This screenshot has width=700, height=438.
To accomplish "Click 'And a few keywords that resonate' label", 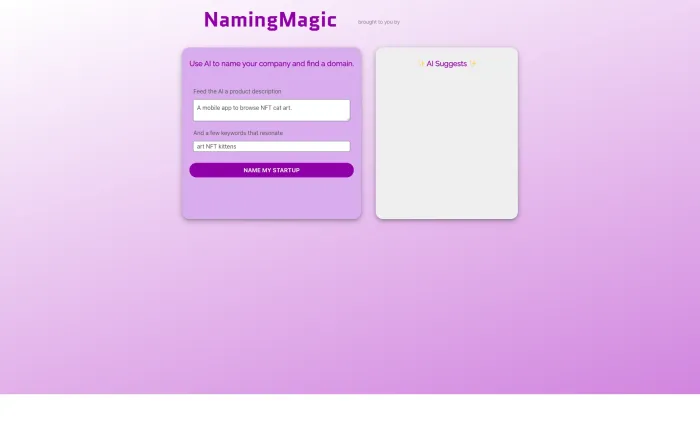I will [x=238, y=133].
